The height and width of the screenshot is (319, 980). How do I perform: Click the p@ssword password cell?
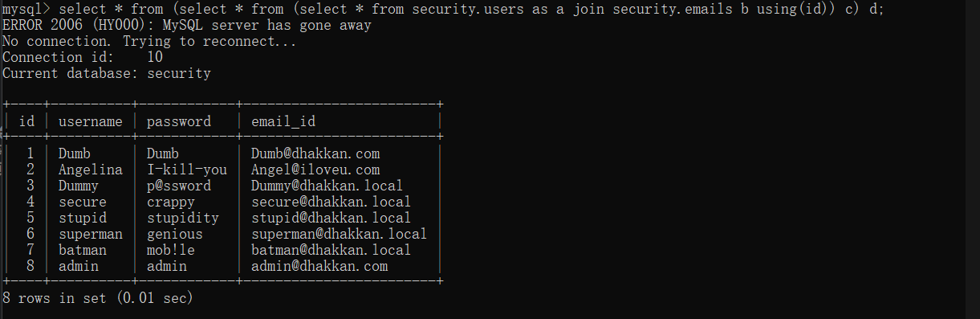[x=179, y=186]
